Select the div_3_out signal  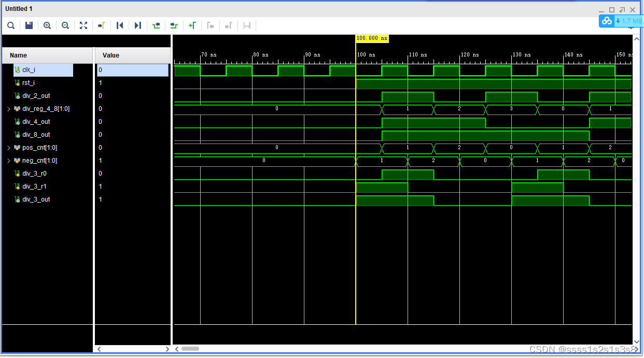click(36, 199)
